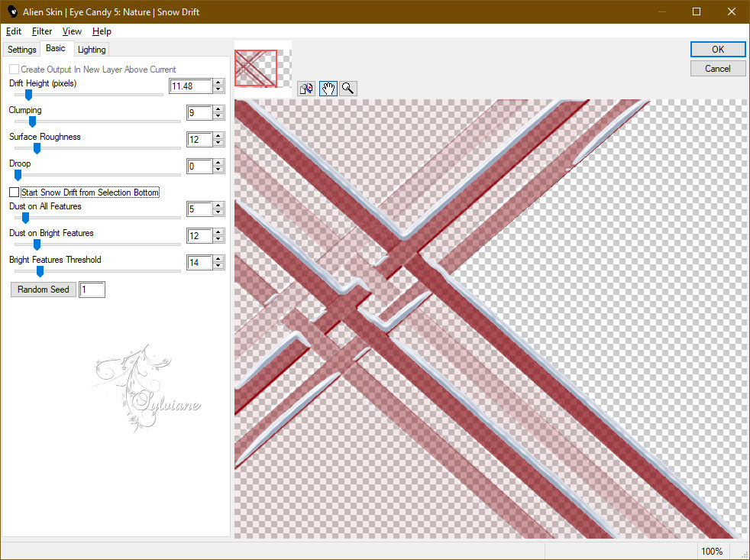The image size is (750, 560).
Task: Open the Edit menu
Action: point(14,31)
